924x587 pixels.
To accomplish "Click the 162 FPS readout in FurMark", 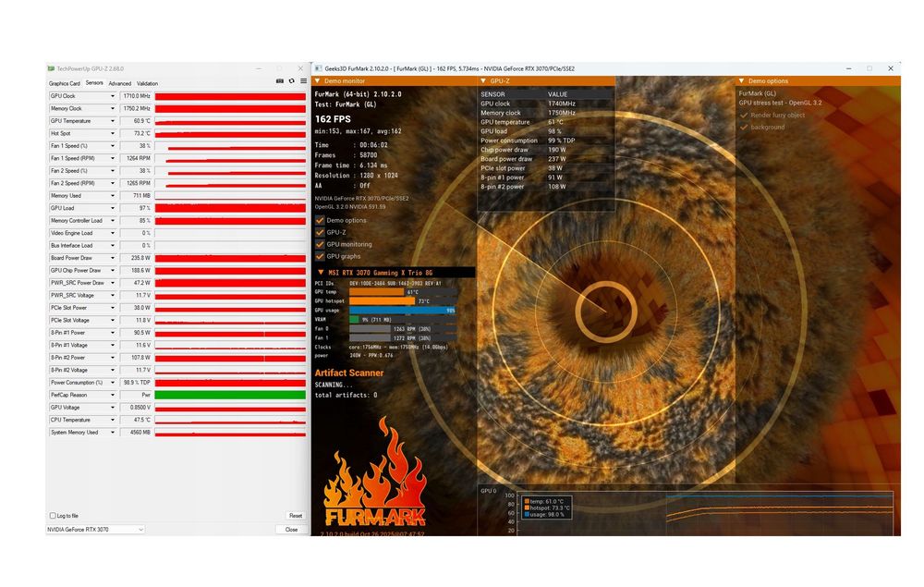I will (x=333, y=119).
